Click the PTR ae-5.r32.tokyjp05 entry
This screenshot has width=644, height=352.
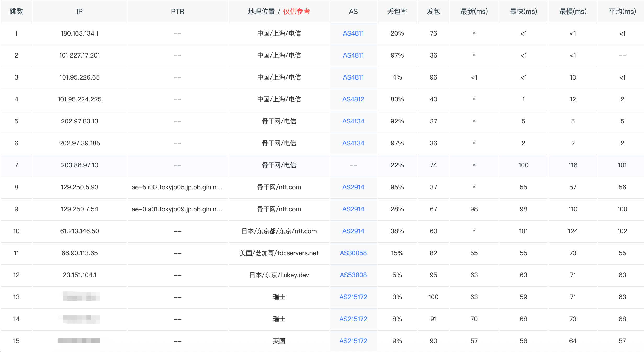pos(177,187)
